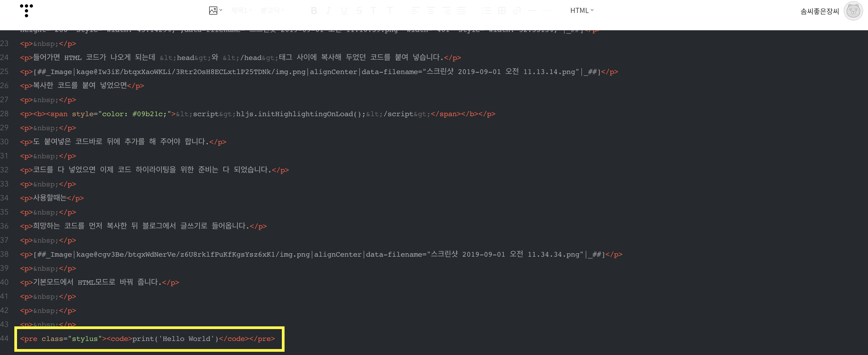Click the user profile avatar

tap(853, 11)
